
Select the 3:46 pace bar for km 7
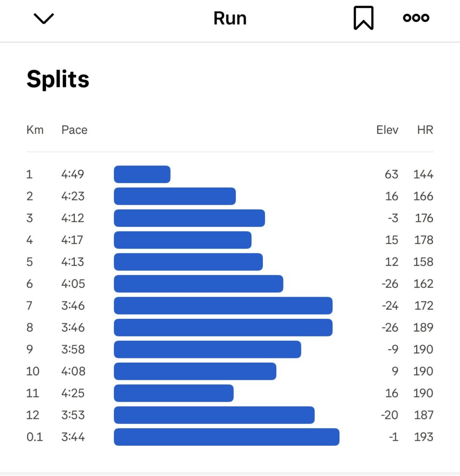point(223,305)
